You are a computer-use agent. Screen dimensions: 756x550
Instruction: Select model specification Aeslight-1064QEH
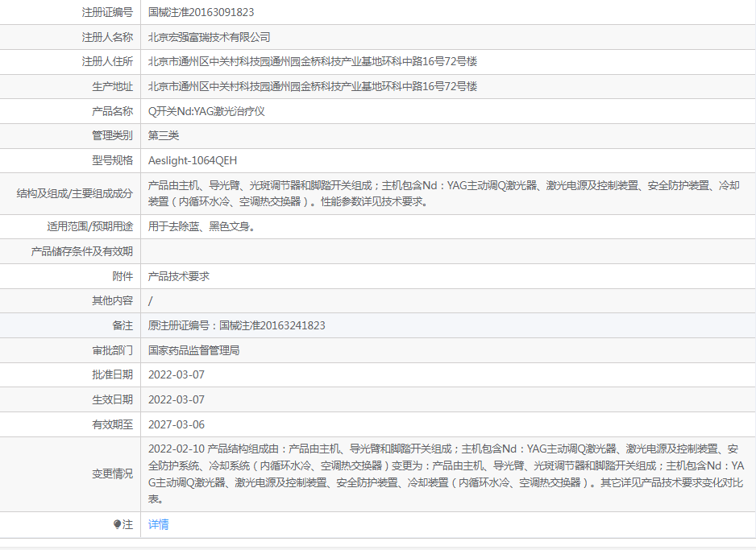[193, 160]
